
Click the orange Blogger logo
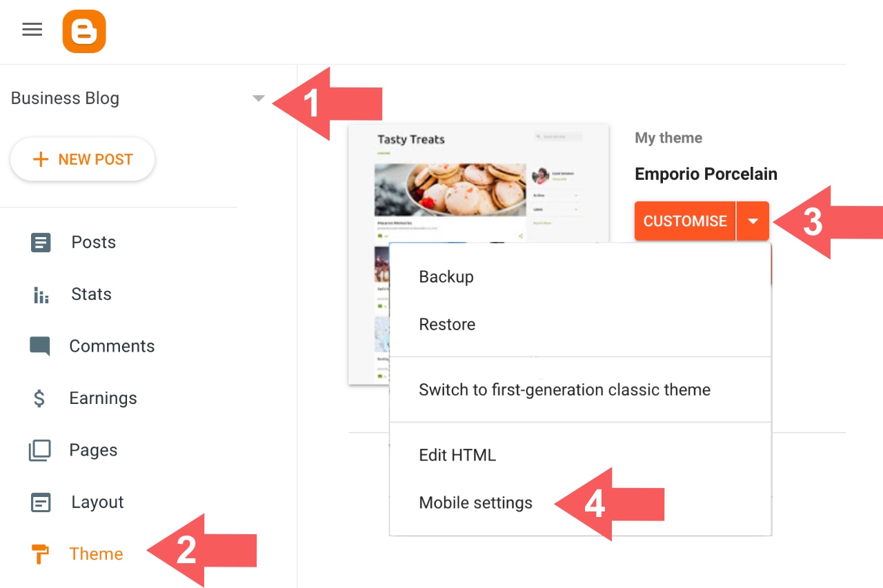tap(84, 31)
